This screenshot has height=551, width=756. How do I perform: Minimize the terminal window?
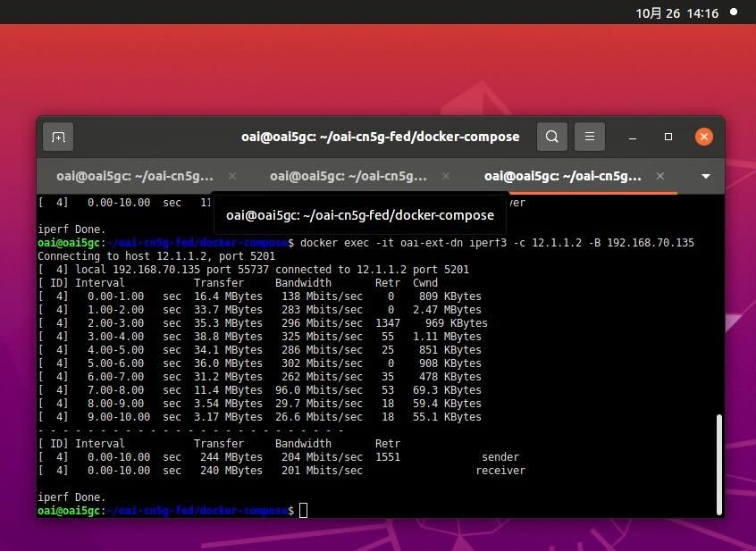point(633,138)
